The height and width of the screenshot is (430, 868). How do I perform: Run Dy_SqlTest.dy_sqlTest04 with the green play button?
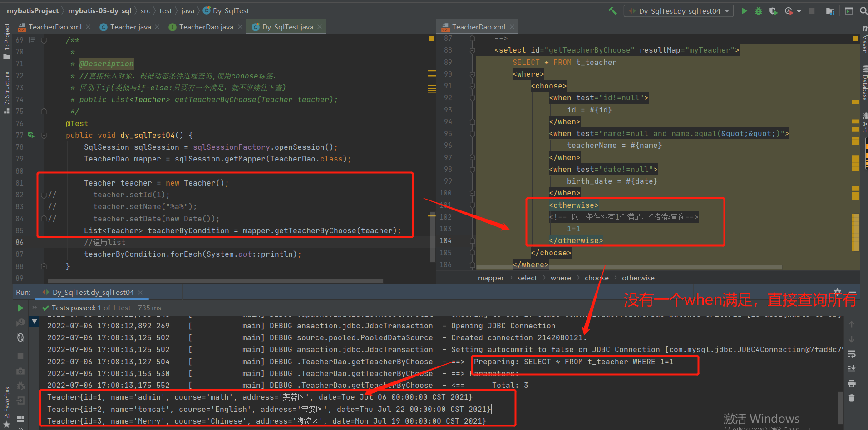(744, 11)
